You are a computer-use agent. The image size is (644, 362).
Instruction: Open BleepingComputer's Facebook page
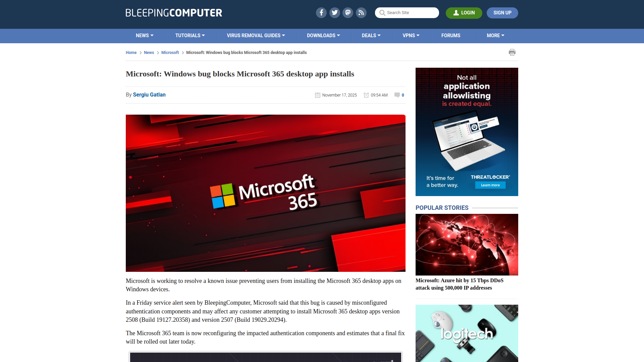click(x=321, y=13)
